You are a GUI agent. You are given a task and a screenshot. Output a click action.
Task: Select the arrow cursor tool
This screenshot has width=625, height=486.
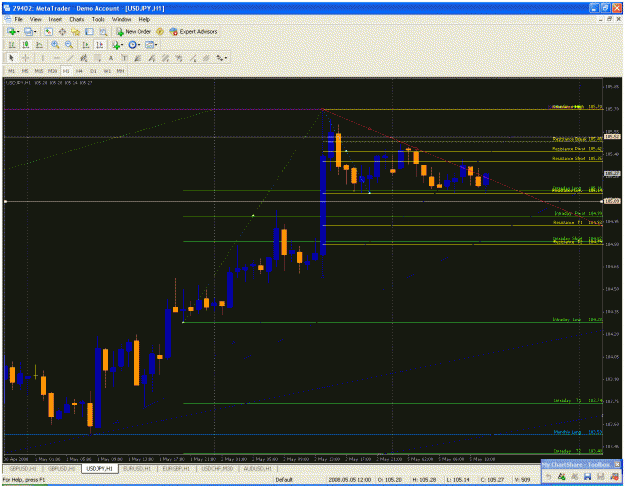[x=11, y=58]
